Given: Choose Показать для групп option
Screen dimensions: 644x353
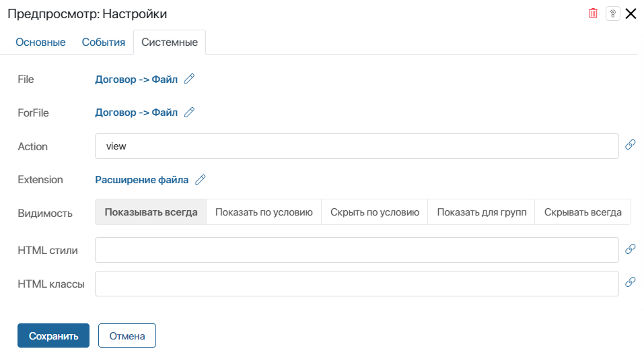Looking at the screenshot, I should 481,212.
